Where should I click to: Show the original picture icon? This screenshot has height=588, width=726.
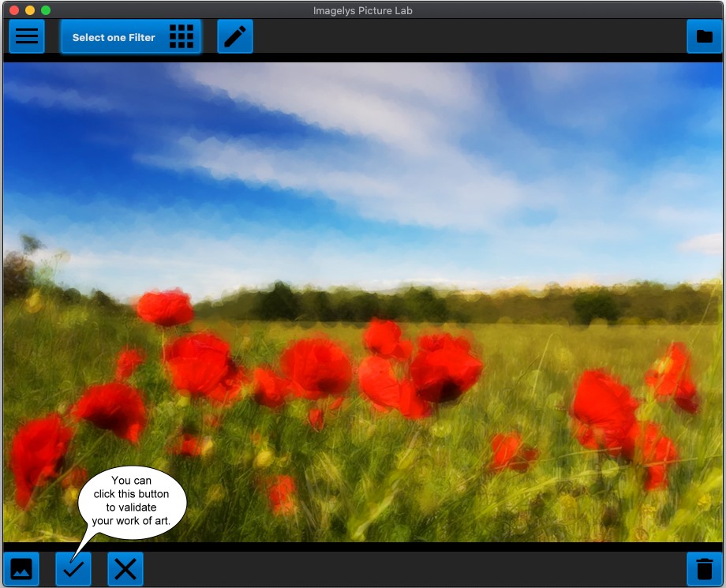pos(21,569)
